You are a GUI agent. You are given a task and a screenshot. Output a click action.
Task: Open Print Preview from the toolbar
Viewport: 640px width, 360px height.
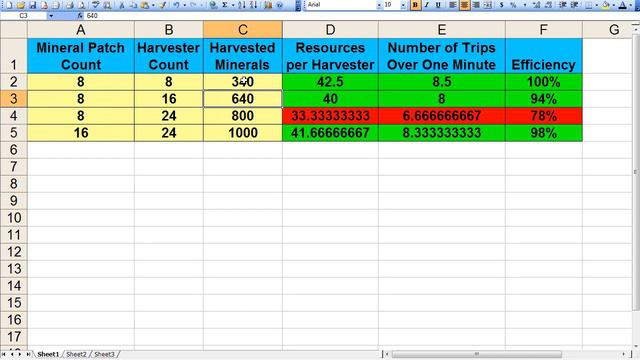click(x=81, y=5)
